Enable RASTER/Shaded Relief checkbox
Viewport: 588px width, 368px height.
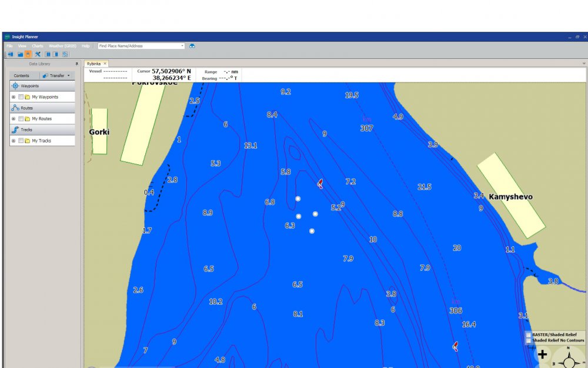(528, 334)
